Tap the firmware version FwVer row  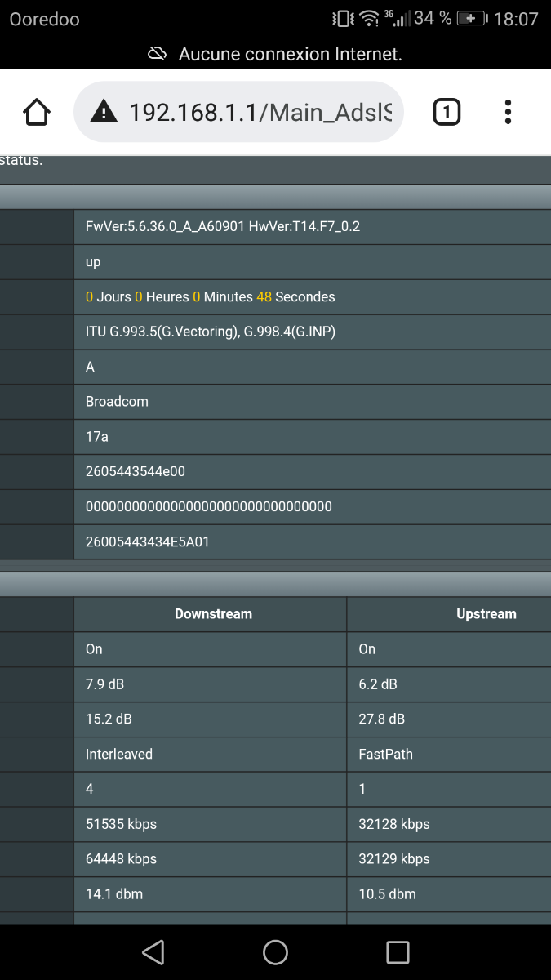point(313,226)
